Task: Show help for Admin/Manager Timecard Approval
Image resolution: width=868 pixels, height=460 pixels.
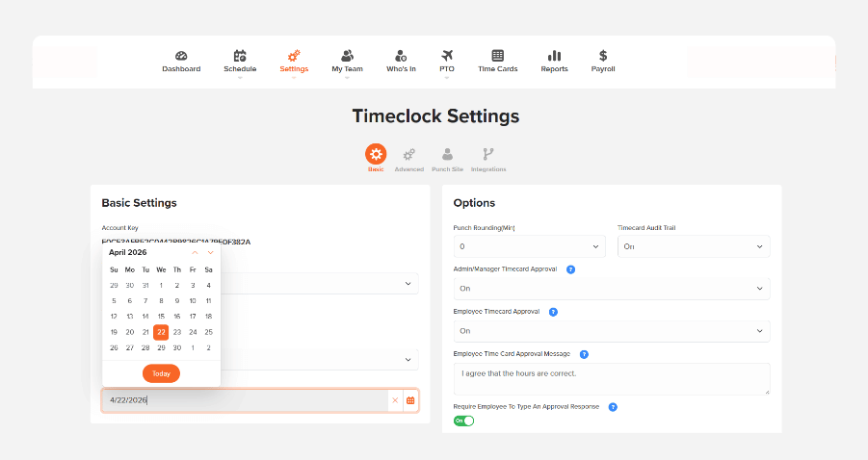Action: pyautogui.click(x=570, y=269)
